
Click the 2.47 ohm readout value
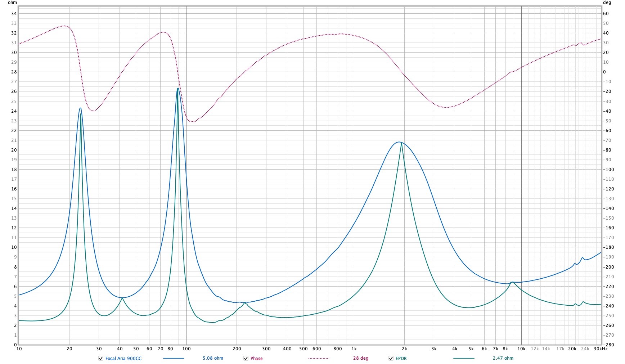click(x=503, y=358)
